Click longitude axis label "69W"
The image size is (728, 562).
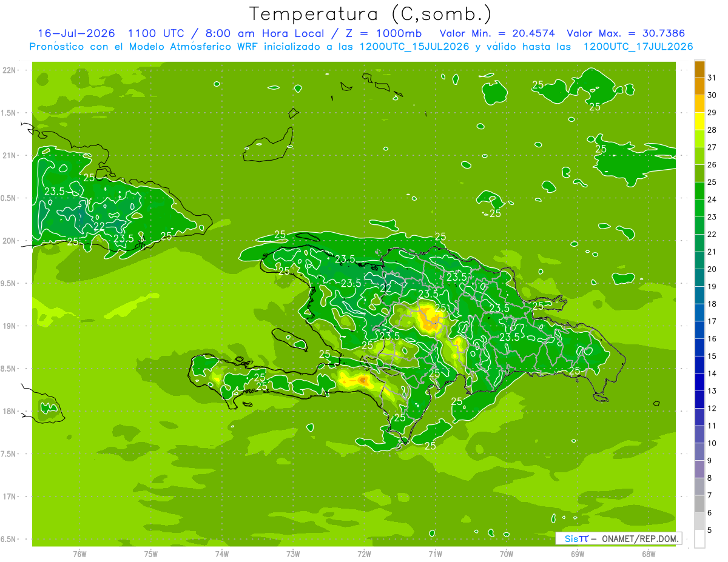[578, 554]
